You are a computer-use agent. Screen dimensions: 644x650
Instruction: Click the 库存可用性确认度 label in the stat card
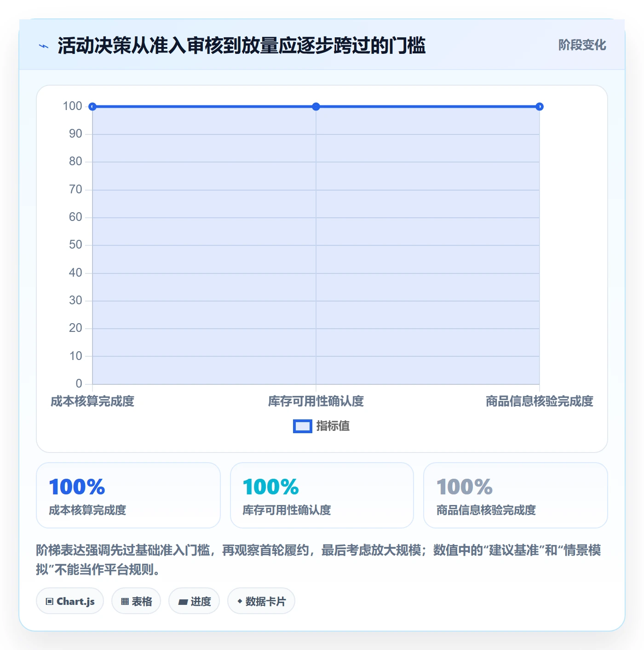(287, 510)
